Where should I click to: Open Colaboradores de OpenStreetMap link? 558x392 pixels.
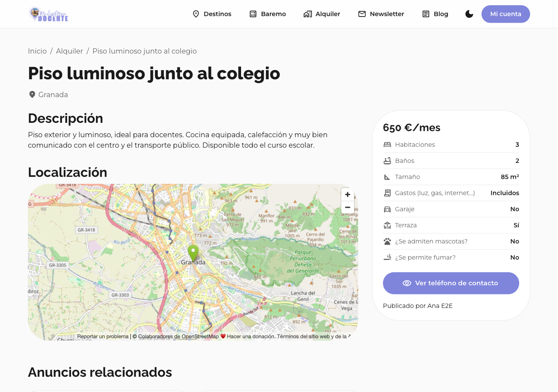coord(178,336)
